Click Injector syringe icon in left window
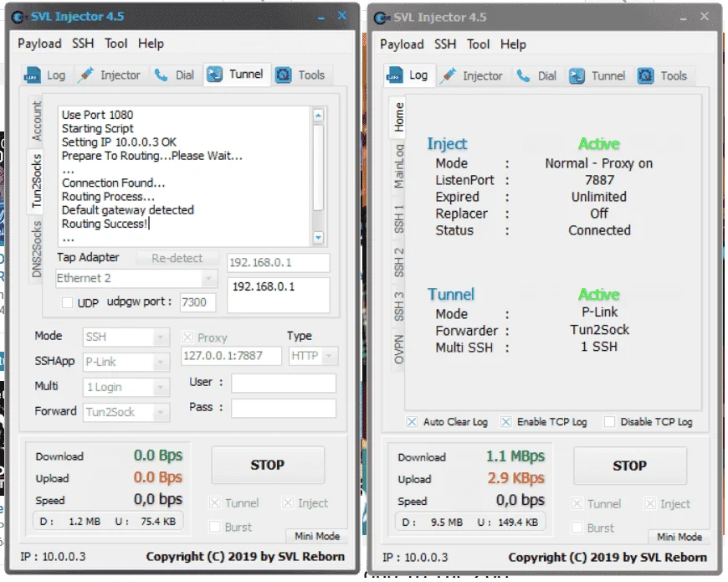The width and height of the screenshot is (728, 582). click(x=85, y=75)
